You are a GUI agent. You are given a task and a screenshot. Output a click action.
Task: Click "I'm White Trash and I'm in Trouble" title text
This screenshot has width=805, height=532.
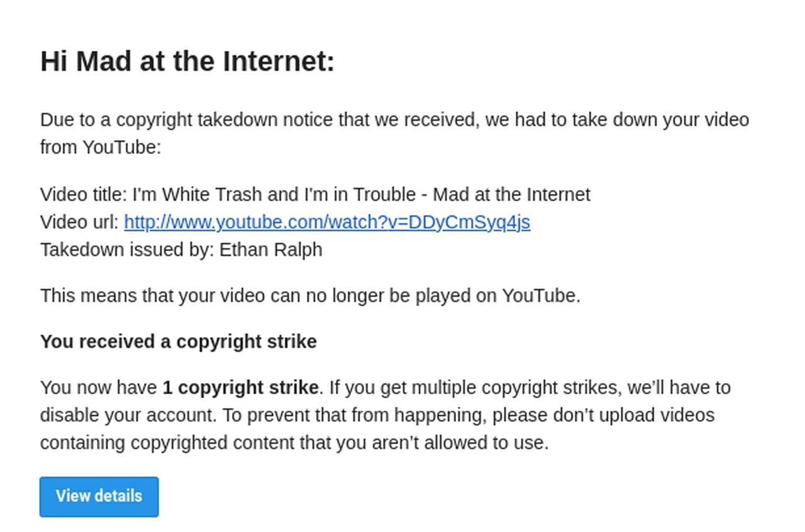[274, 194]
